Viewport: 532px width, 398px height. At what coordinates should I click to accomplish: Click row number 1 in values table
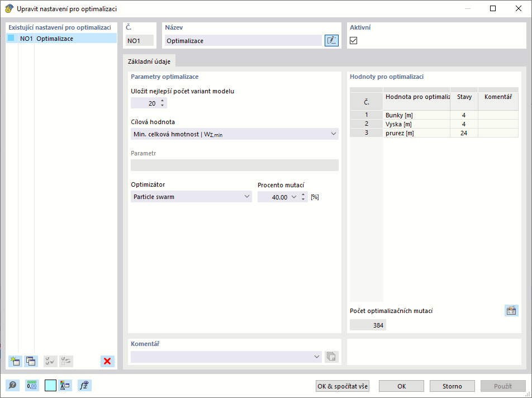[367, 115]
